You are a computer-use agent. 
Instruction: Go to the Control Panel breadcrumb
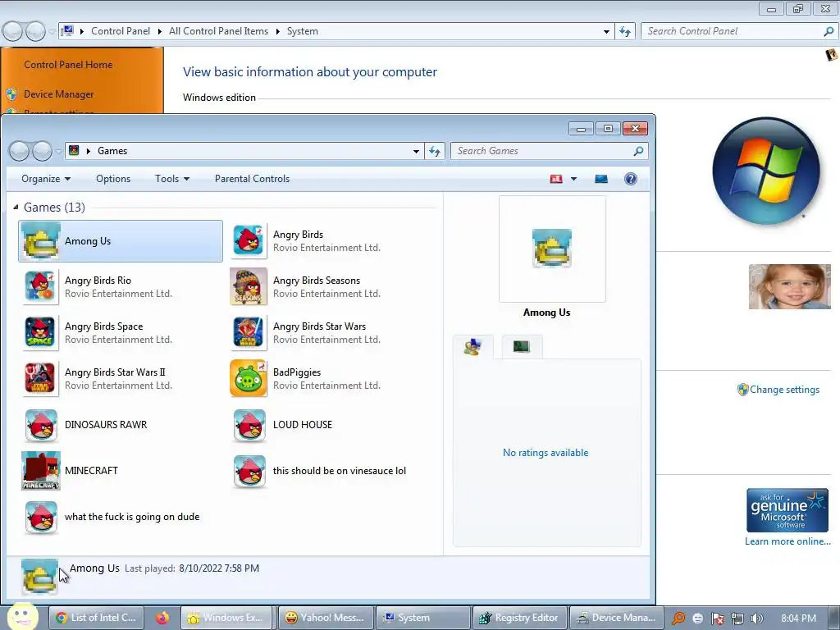[x=121, y=31]
